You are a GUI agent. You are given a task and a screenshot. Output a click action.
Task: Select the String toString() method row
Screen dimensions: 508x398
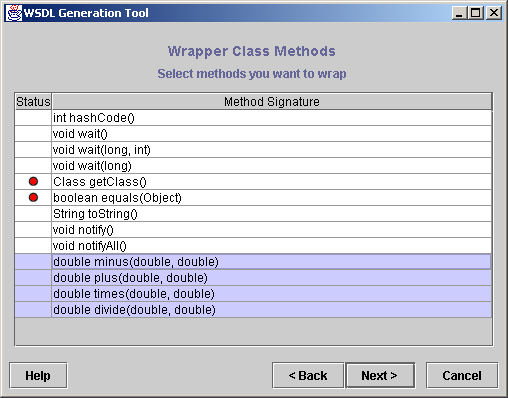253,214
